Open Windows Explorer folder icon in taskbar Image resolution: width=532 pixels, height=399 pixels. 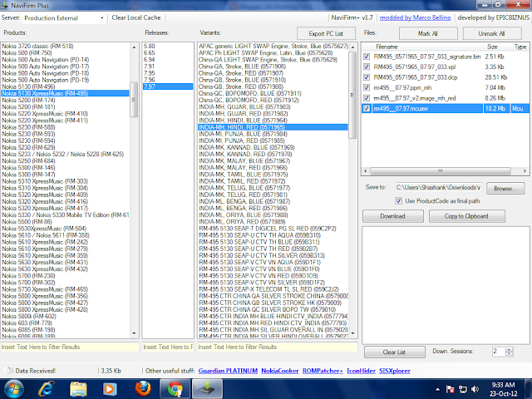78,389
